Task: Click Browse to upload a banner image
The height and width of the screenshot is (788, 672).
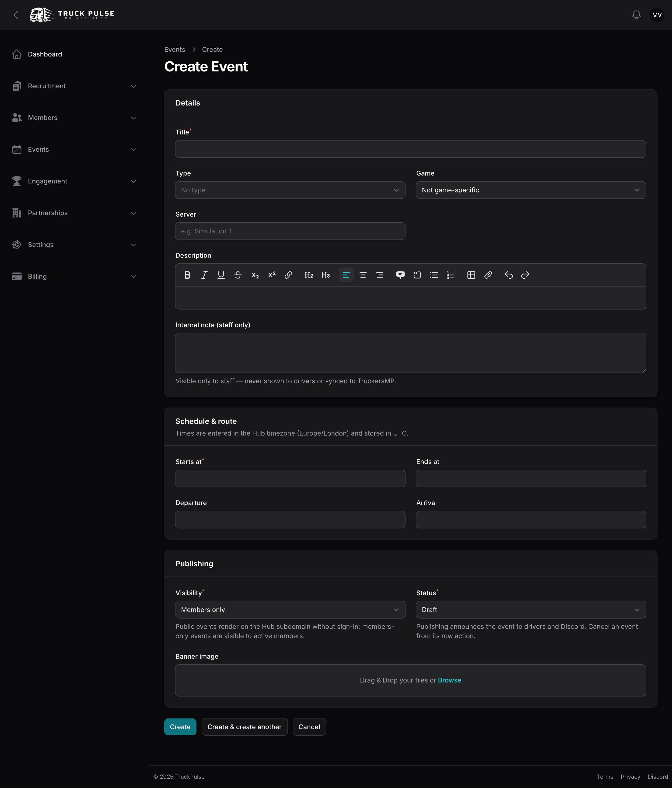Action: 449,680
